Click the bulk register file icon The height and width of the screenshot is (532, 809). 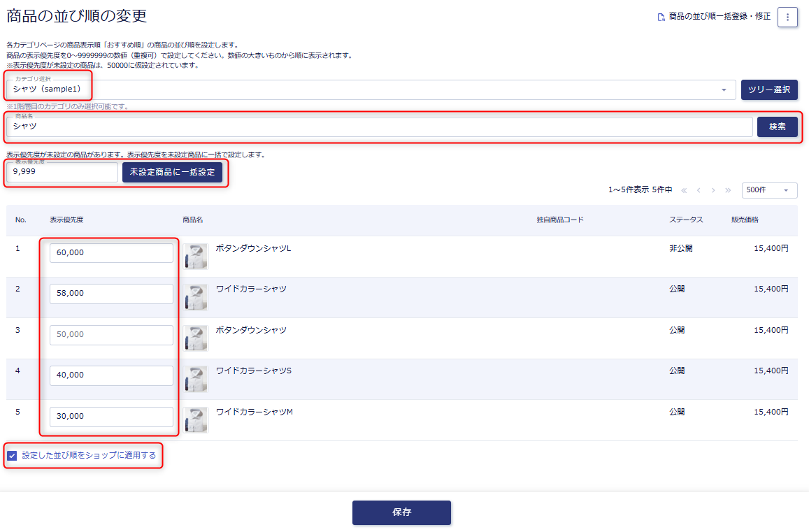pos(661,17)
